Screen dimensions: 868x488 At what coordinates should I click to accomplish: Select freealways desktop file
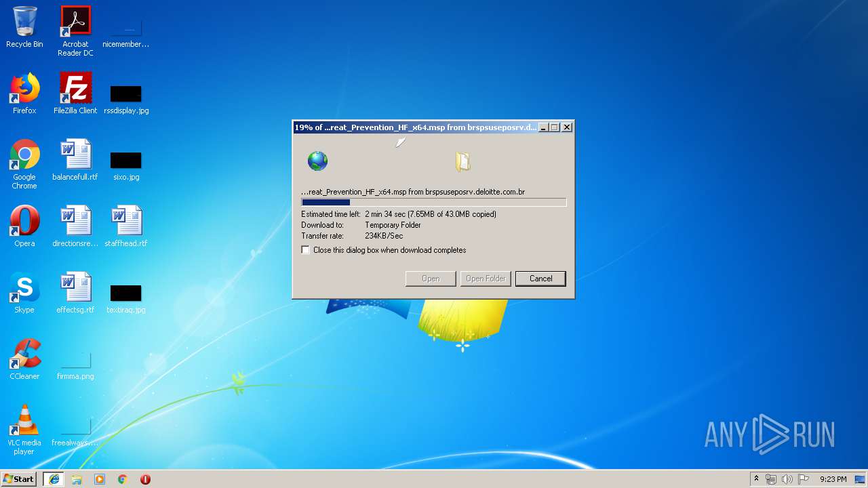coord(75,431)
